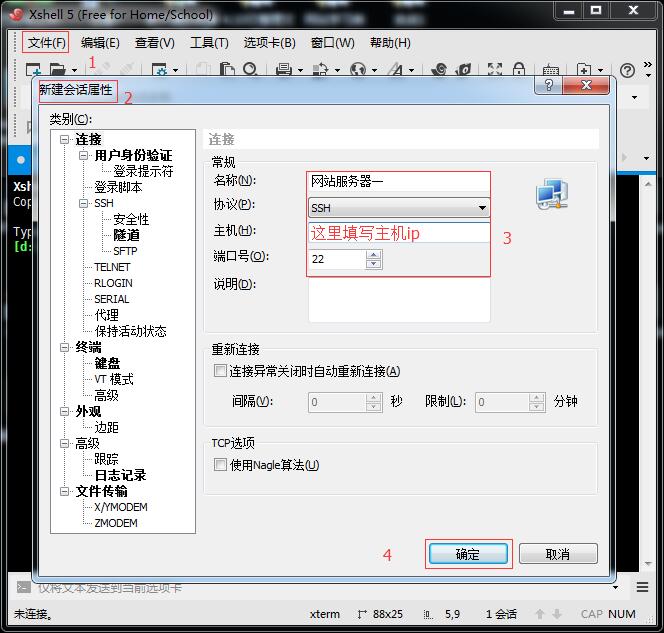Collapse the SSH tree node
This screenshot has width=664, height=633.
83,203
